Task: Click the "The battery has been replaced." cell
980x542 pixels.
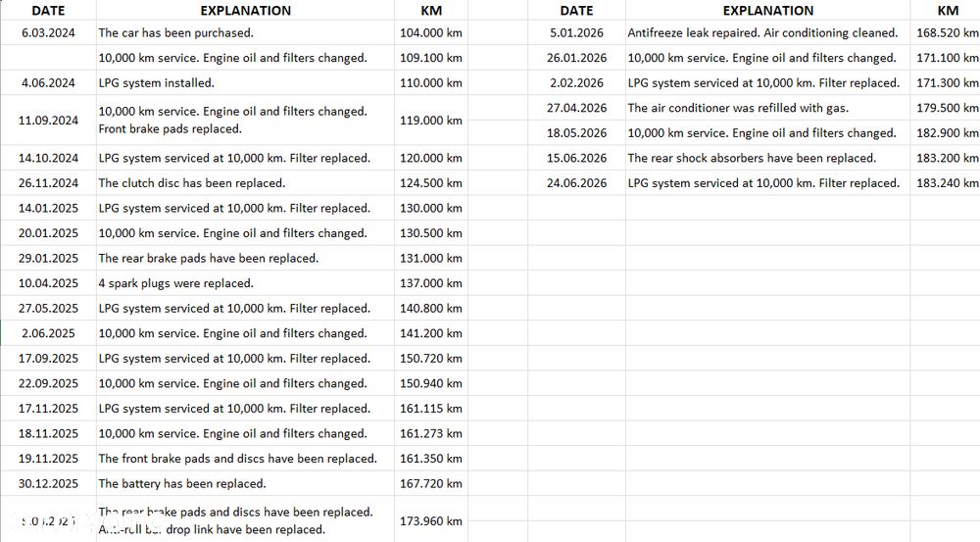Action: tap(245, 482)
